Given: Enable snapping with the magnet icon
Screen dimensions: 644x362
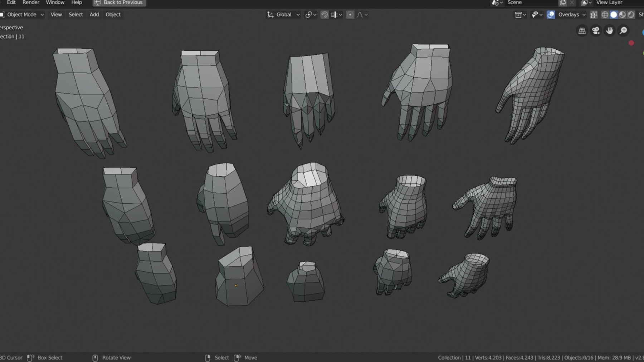Looking at the screenshot, I should pos(324,15).
